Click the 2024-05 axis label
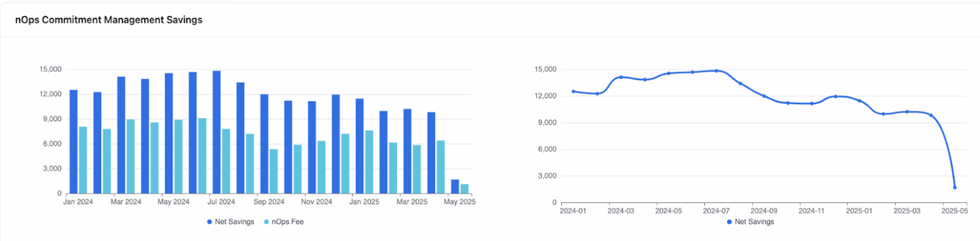Screen dimensions: 980x241 [668, 211]
